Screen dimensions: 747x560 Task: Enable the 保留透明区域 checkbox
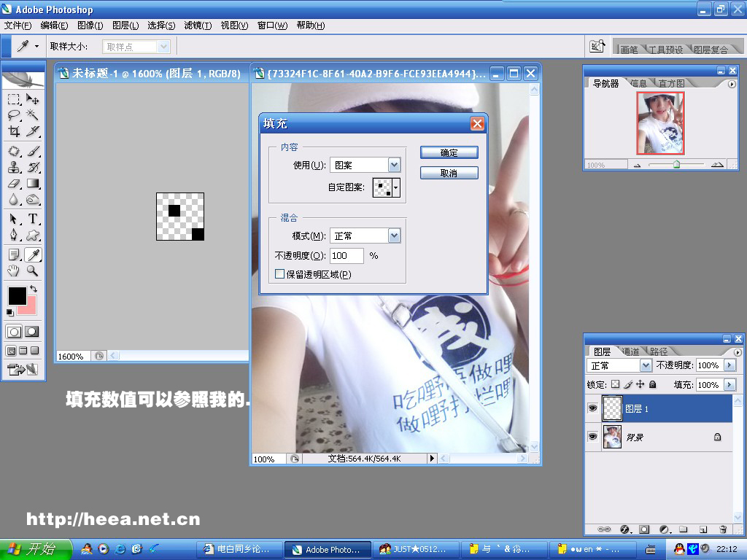point(279,274)
